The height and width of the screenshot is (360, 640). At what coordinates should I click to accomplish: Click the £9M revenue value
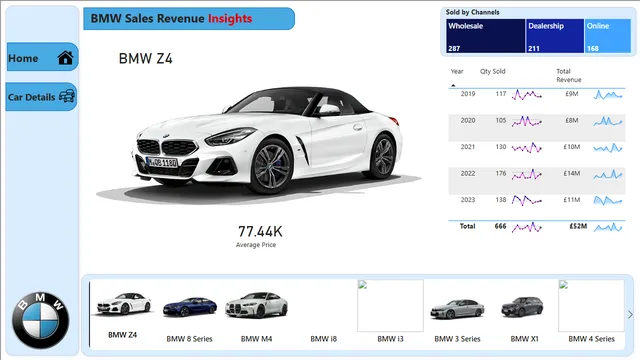tap(572, 94)
